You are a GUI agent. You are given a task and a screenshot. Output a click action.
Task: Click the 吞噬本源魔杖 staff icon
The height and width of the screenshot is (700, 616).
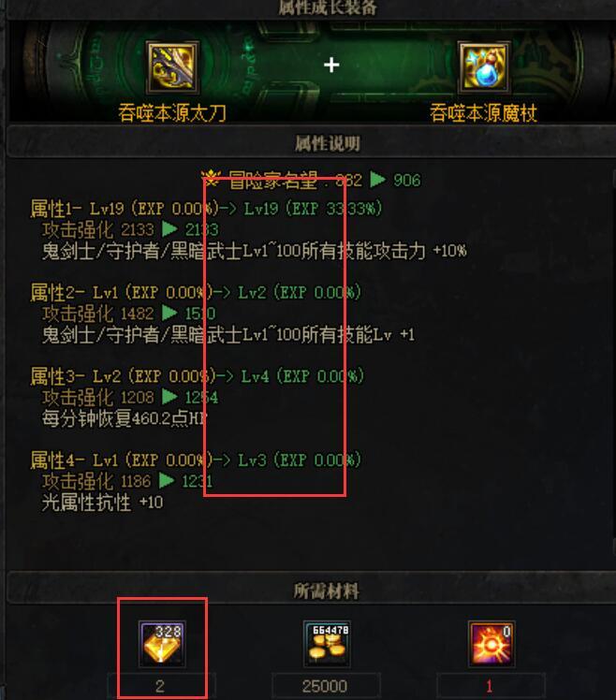tap(485, 67)
